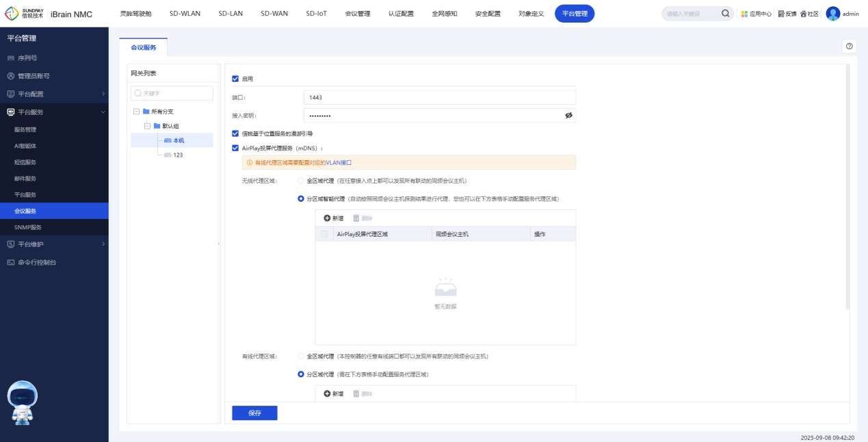This screenshot has height=442, width=868.
Task: Click the robot assistant mascot icon
Action: tap(22, 401)
